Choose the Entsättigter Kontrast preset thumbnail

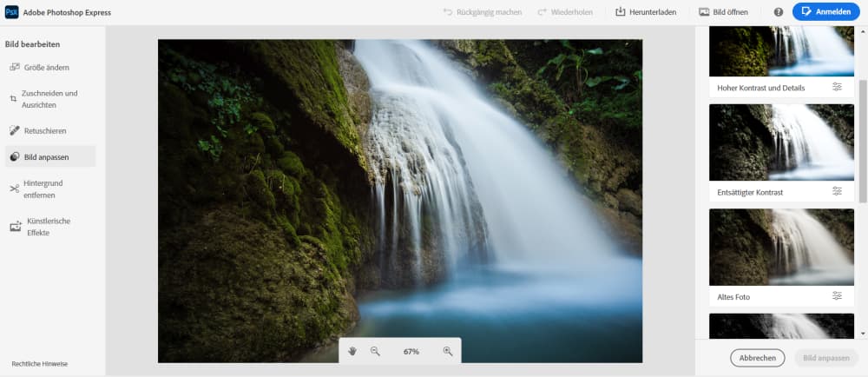[781, 142]
